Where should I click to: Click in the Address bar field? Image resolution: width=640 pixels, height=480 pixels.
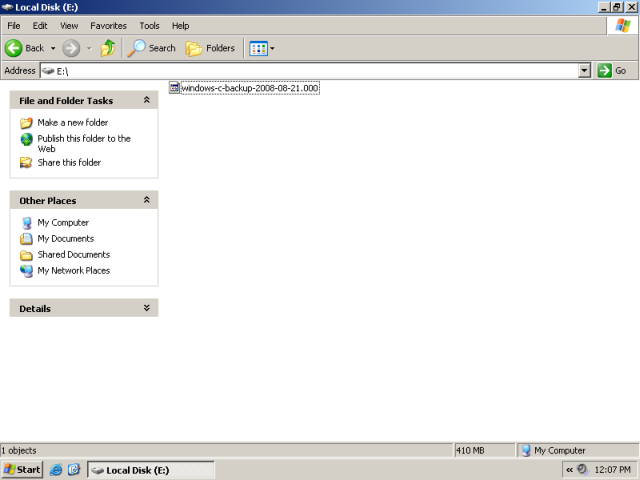click(x=309, y=71)
